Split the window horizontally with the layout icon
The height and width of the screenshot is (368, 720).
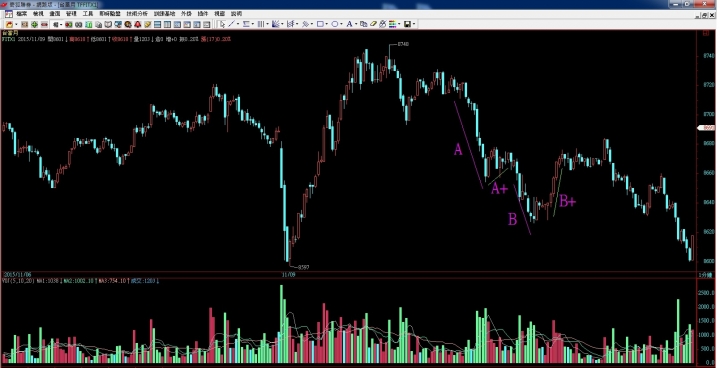click(x=158, y=24)
